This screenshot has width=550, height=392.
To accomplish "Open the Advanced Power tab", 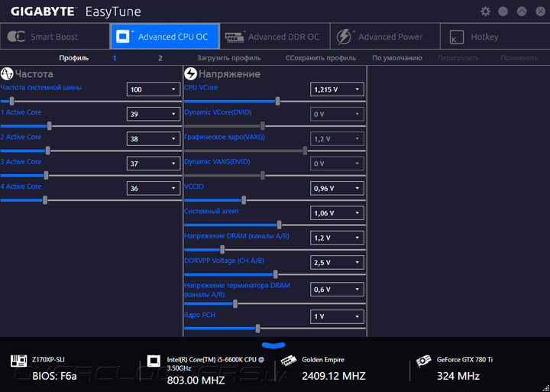I will 385,37.
